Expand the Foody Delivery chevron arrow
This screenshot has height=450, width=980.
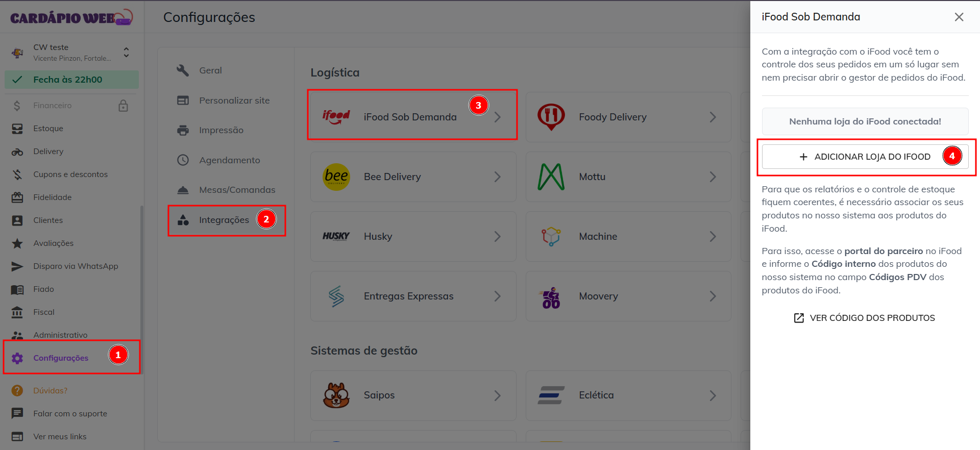tap(713, 117)
